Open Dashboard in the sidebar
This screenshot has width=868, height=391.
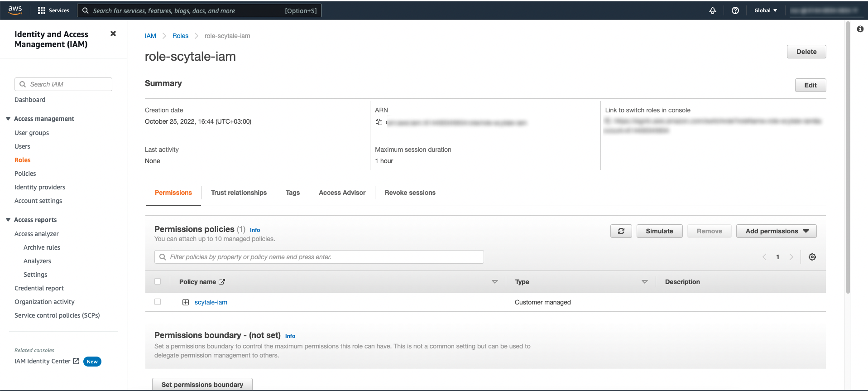tap(30, 100)
